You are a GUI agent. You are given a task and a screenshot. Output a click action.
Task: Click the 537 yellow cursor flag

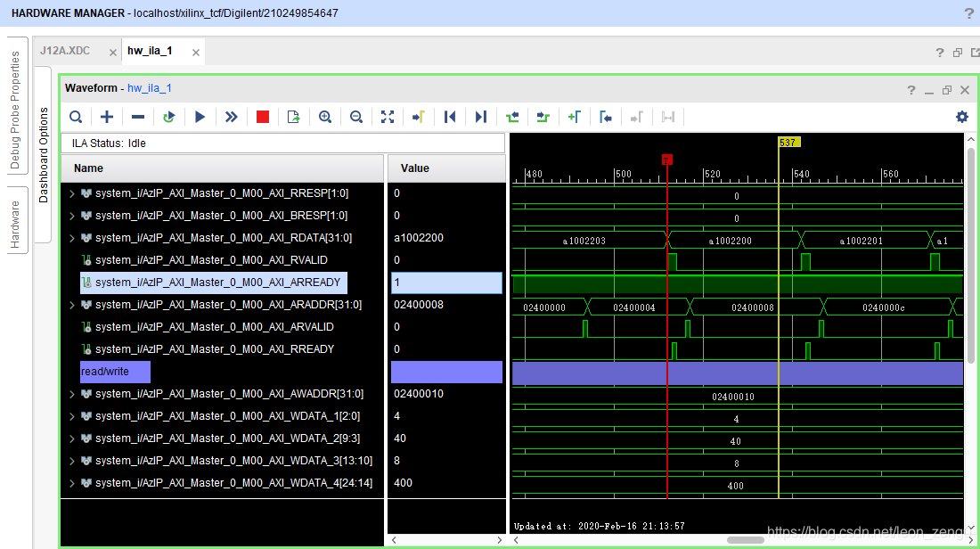pos(788,143)
